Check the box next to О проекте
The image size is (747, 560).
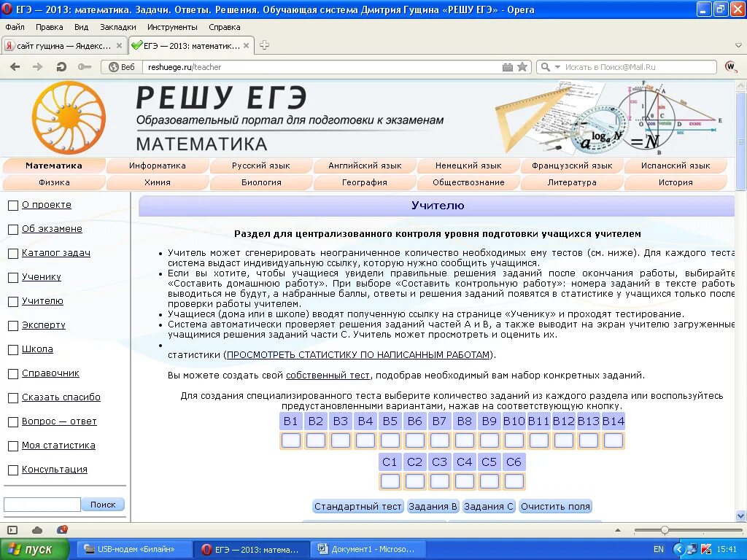(13, 206)
